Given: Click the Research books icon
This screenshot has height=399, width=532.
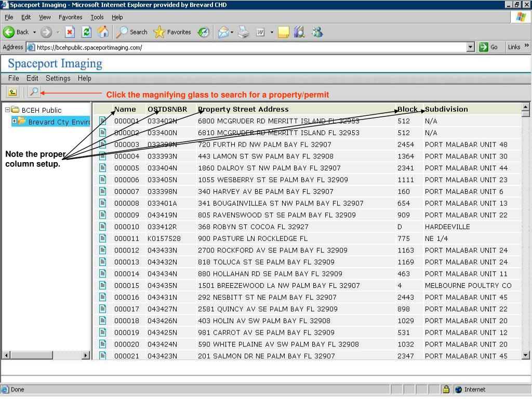Looking at the screenshot, I should point(299,32).
